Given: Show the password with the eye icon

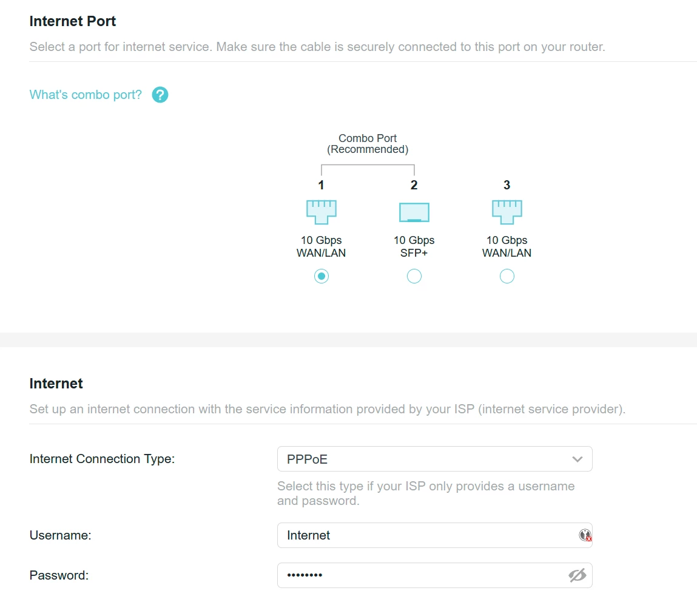Looking at the screenshot, I should point(577,575).
